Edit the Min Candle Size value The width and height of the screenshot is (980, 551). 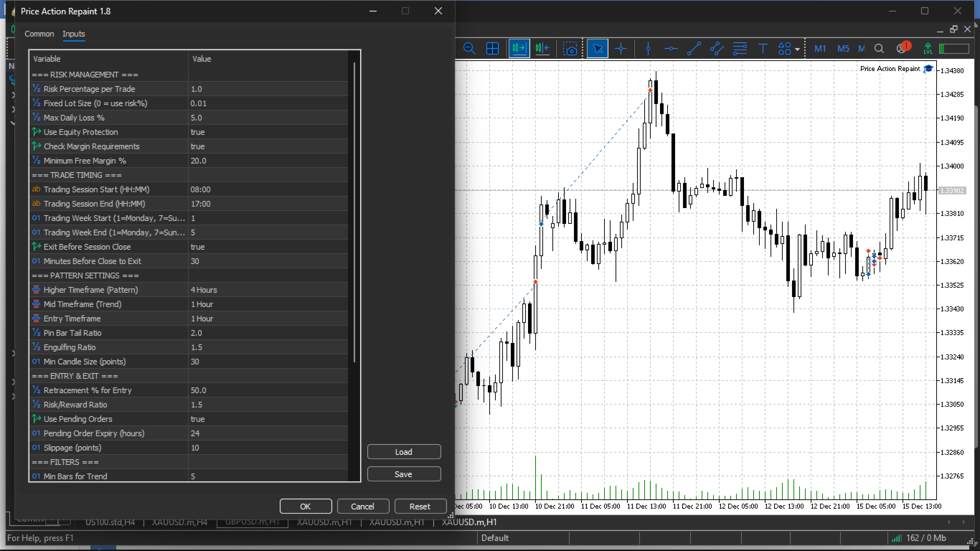tap(268, 362)
